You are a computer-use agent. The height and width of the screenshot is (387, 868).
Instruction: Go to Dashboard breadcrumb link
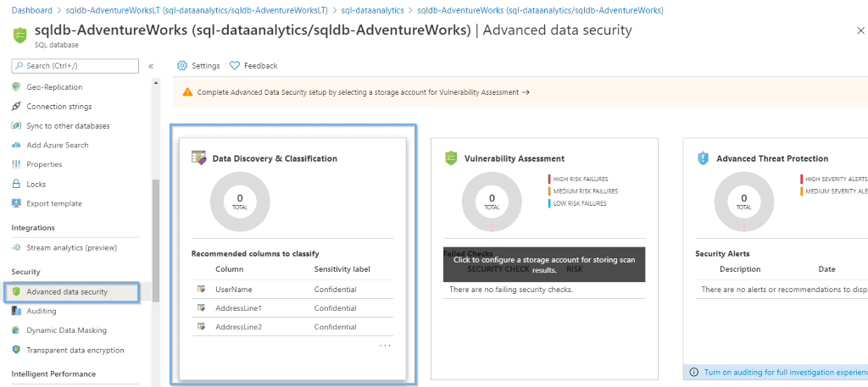click(32, 10)
